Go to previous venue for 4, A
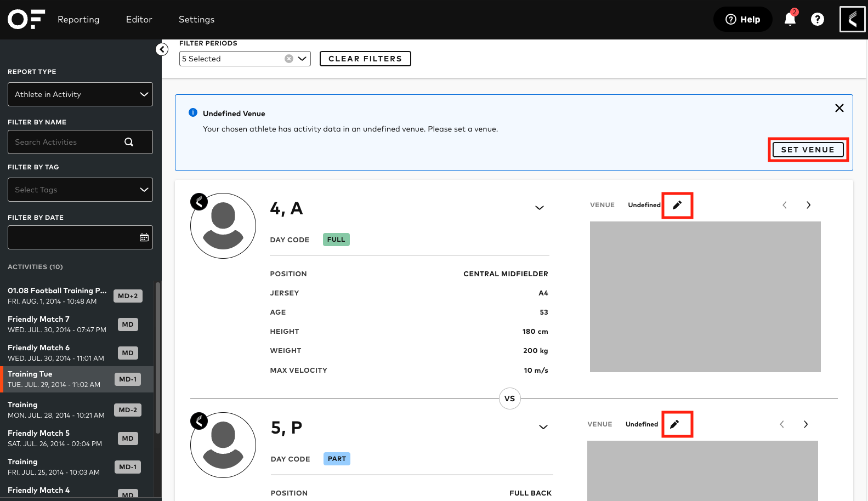This screenshot has width=868, height=501. point(785,205)
